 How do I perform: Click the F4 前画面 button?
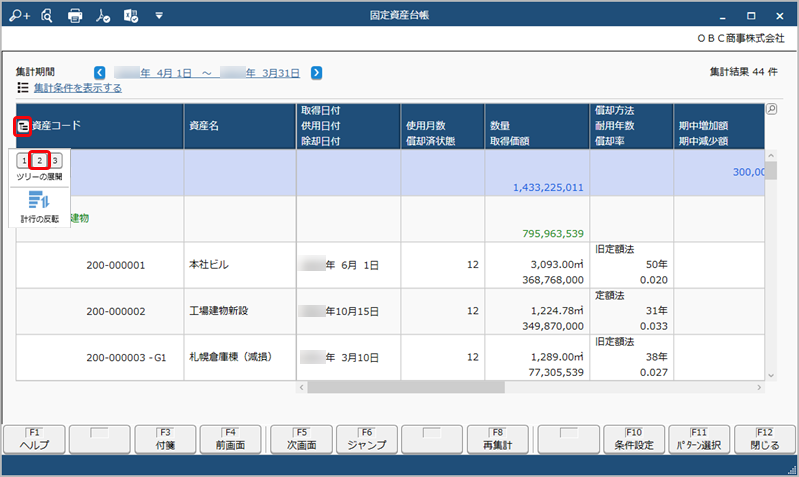(x=230, y=439)
